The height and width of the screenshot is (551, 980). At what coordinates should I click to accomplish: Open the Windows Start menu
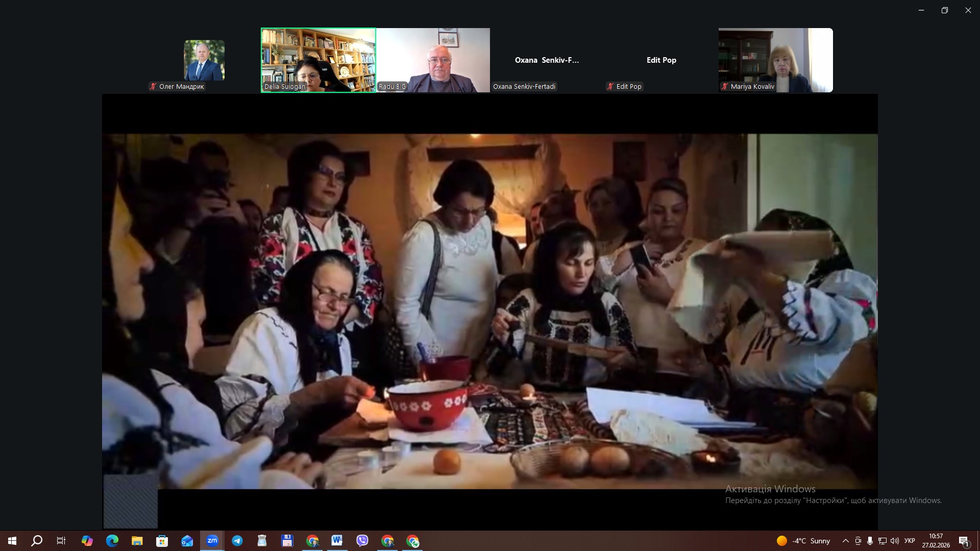pos(12,541)
